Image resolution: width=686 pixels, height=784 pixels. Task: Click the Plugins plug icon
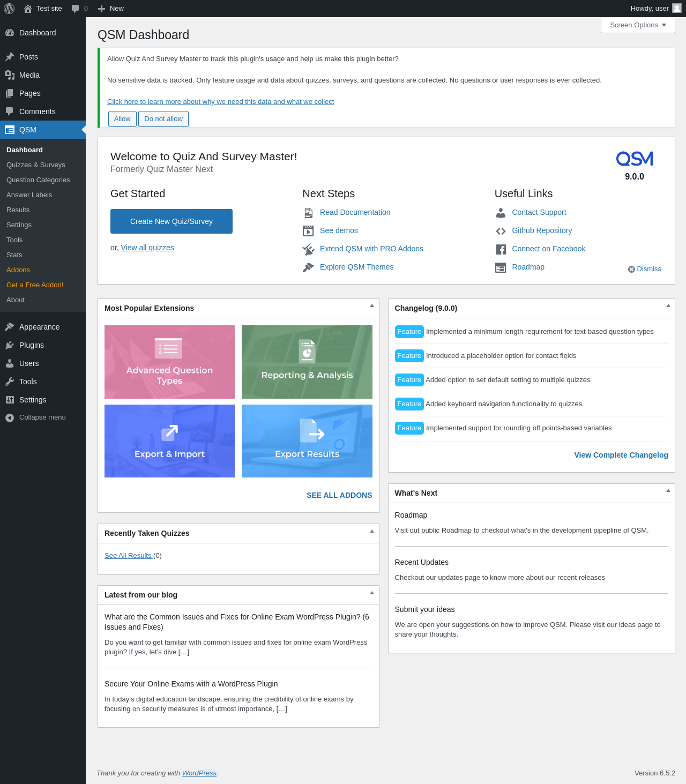coord(10,345)
